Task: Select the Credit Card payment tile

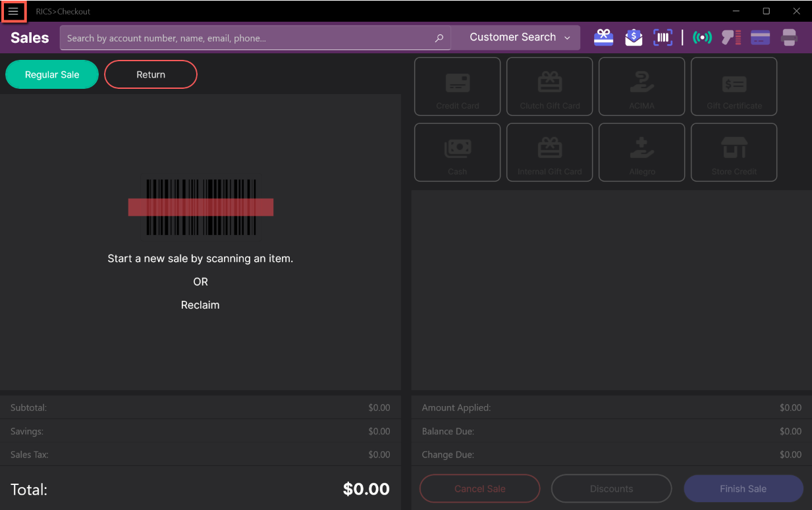Action: coord(457,86)
